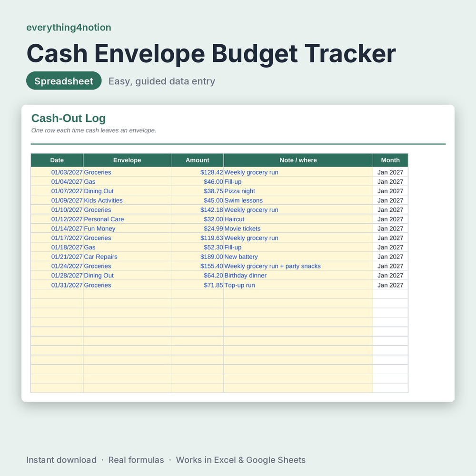Click the first empty Date cell below 01/31/2027
Image resolution: width=476 pixels, height=476 pixels.
point(57,294)
